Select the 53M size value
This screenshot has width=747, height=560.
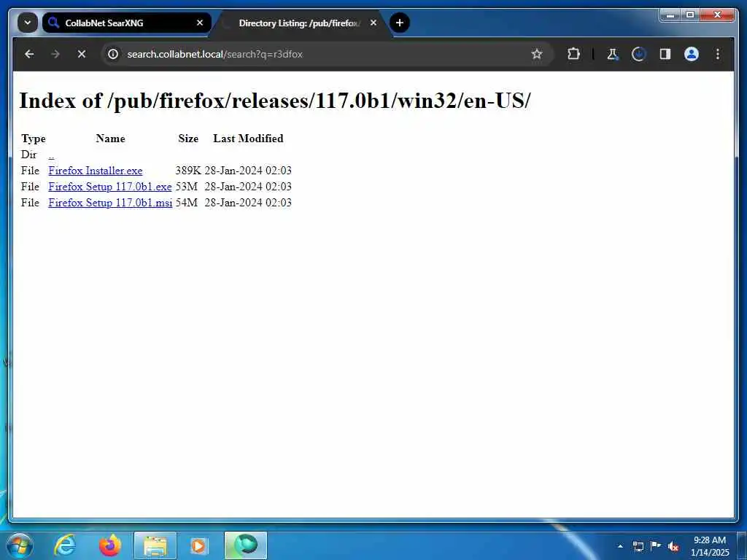(186, 187)
